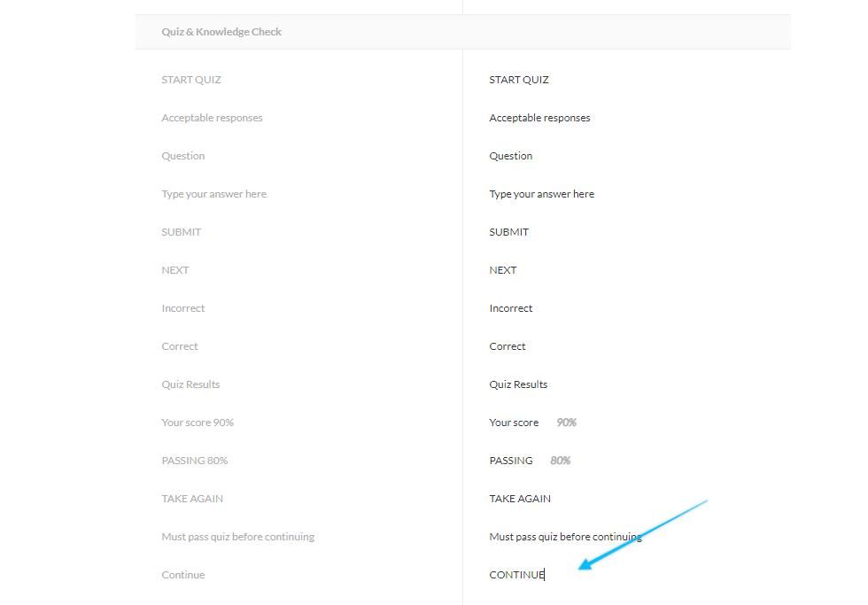Click the greyed 'PASSING 80%' label on the left
This screenshot has width=868, height=605.
[195, 461]
